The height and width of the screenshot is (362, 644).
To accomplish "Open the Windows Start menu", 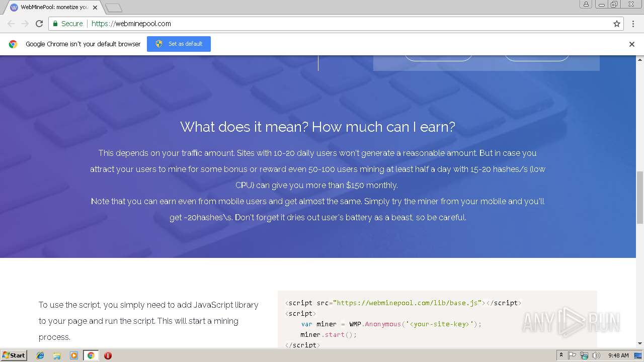I will click(x=14, y=355).
